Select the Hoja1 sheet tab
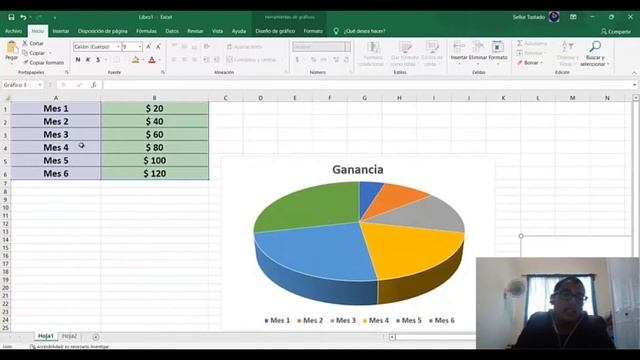The image size is (640, 360). click(46, 336)
